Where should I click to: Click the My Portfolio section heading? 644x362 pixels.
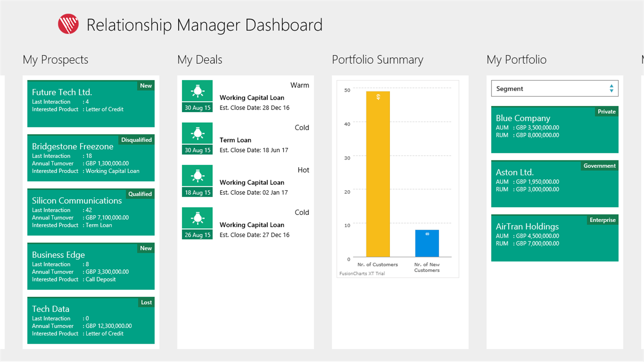click(516, 60)
